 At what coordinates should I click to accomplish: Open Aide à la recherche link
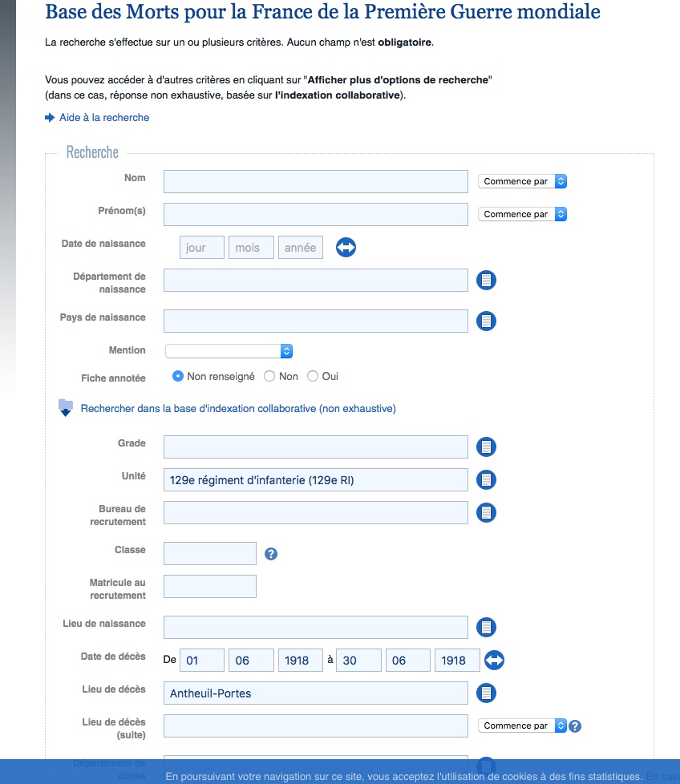[x=104, y=118]
